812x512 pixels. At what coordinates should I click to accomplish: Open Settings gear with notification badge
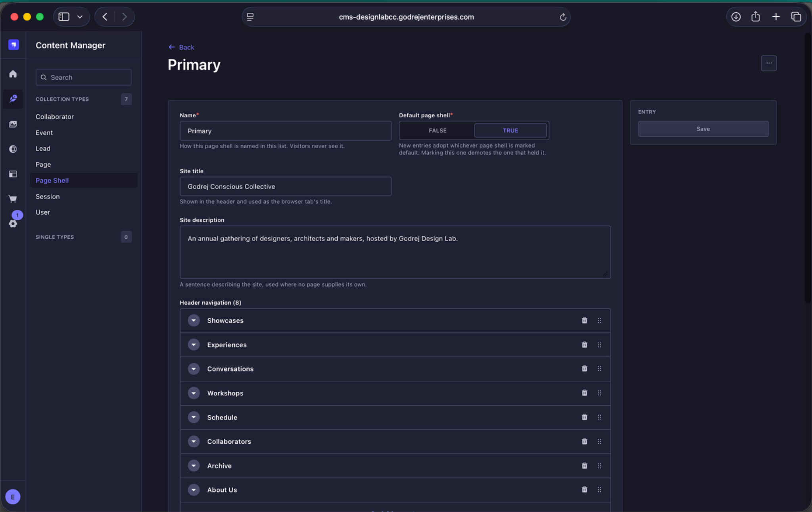pos(13,223)
